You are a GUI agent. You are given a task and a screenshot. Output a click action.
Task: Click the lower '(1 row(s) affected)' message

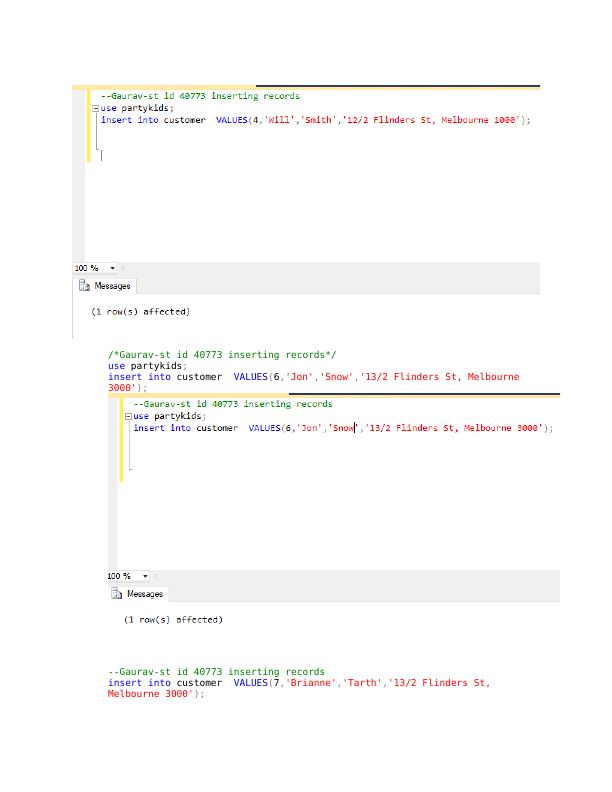tap(173, 620)
